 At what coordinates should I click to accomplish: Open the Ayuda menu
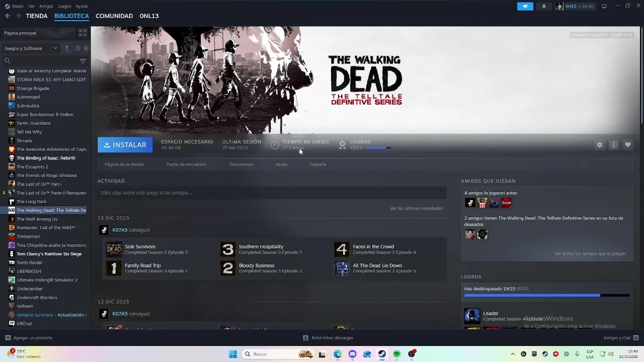tap(82, 6)
